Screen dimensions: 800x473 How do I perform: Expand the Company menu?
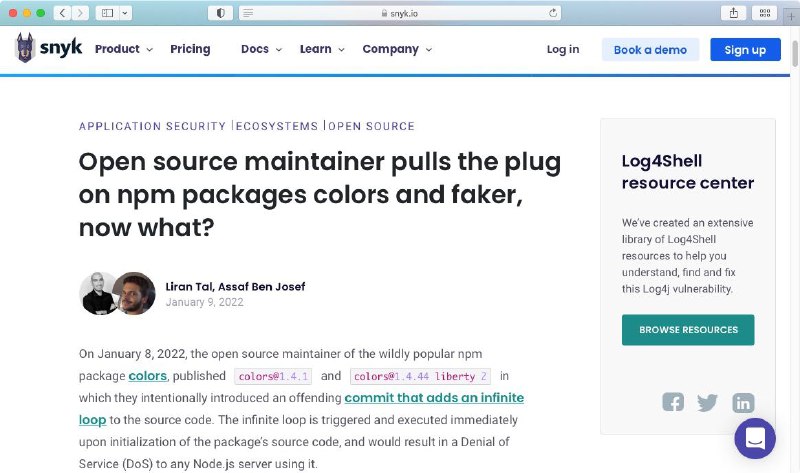click(x=397, y=49)
